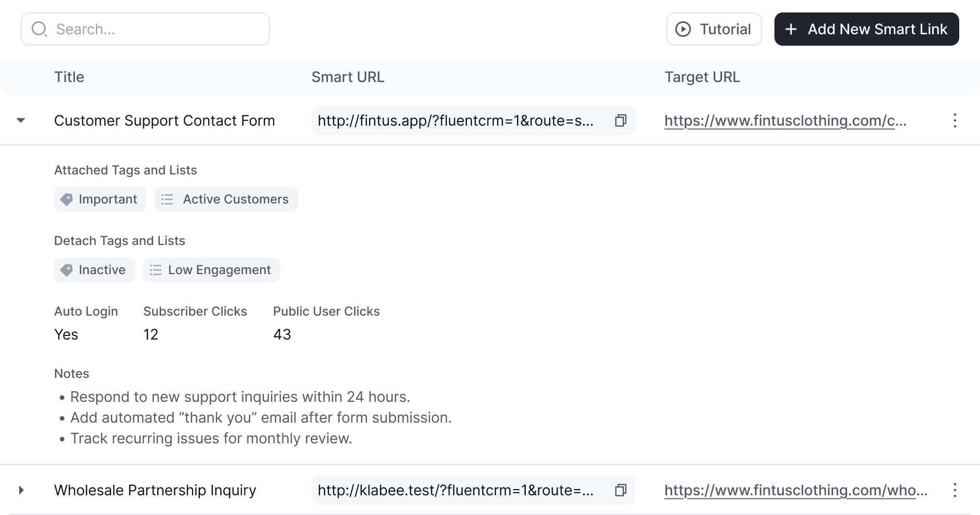980x515 pixels.
Task: Collapse the Customer Support Contact Form row
Action: pyautogui.click(x=21, y=120)
